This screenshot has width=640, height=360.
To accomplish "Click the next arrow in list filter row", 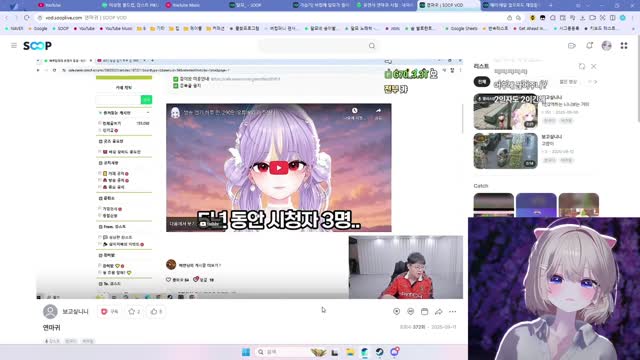I will [x=596, y=82].
